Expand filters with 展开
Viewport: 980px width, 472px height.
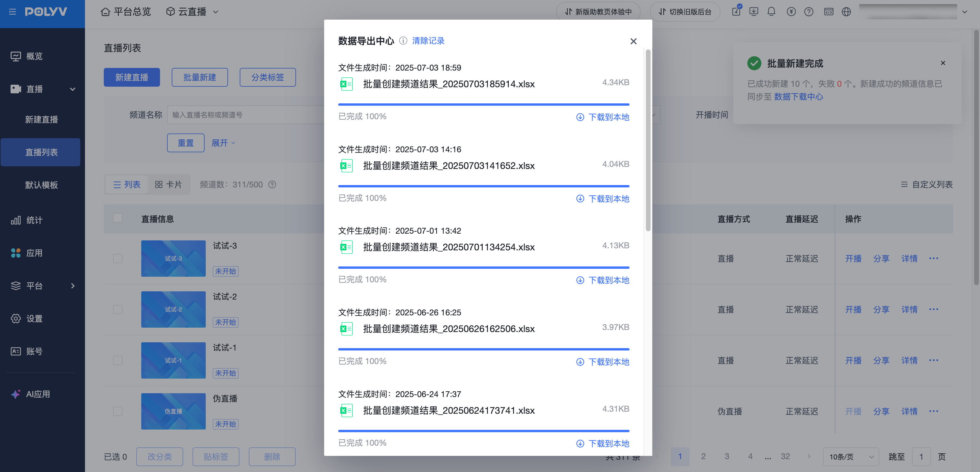pos(223,143)
